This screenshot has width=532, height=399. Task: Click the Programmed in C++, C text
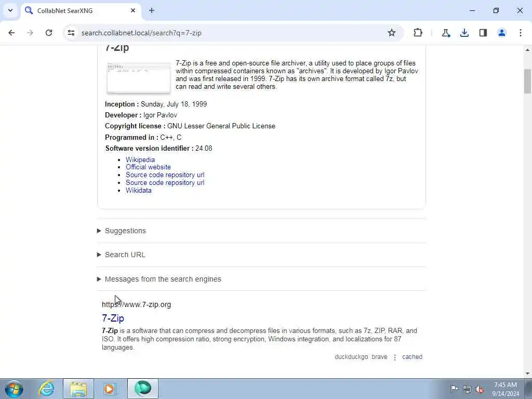click(143, 137)
